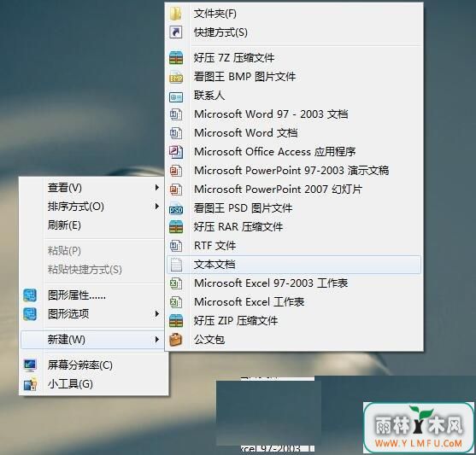Create a Microsoft Excel 97-2003 工作表

[x=294, y=283]
